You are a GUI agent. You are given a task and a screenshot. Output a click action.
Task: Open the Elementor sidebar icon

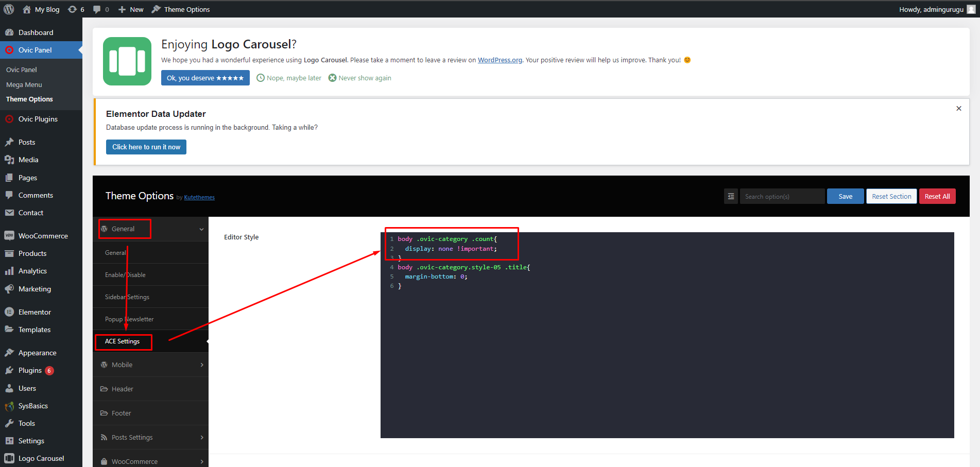(x=9, y=312)
